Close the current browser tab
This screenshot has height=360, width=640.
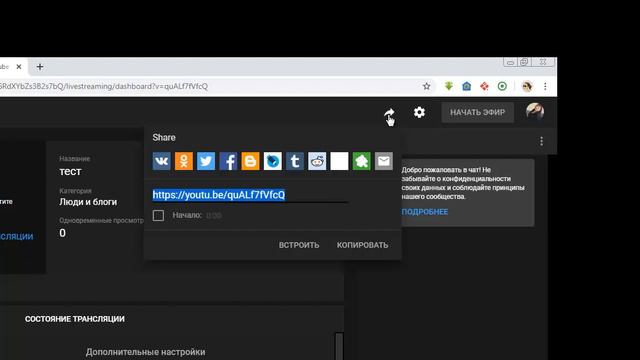click(x=19, y=67)
